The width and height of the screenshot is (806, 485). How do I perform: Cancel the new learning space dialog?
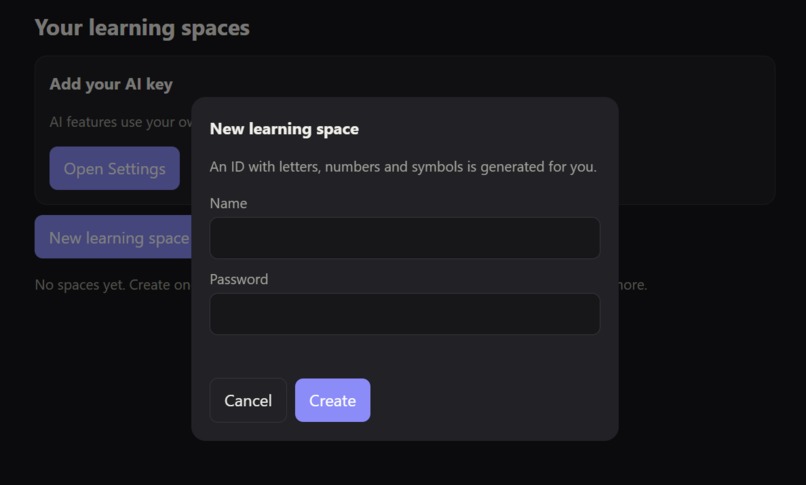248,400
